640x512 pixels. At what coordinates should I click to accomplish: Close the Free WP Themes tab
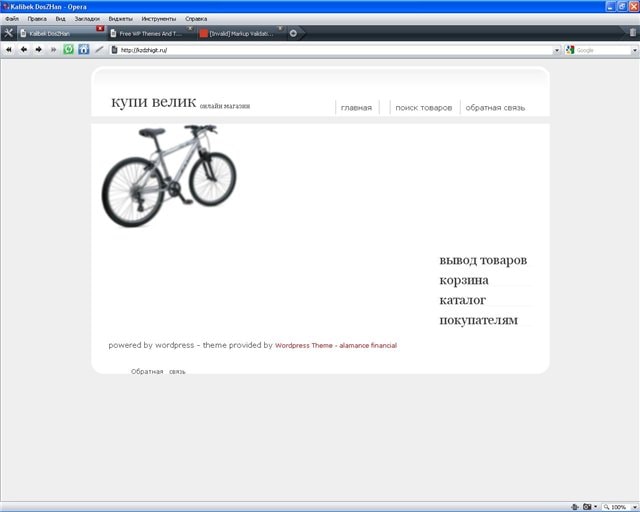[x=190, y=28]
